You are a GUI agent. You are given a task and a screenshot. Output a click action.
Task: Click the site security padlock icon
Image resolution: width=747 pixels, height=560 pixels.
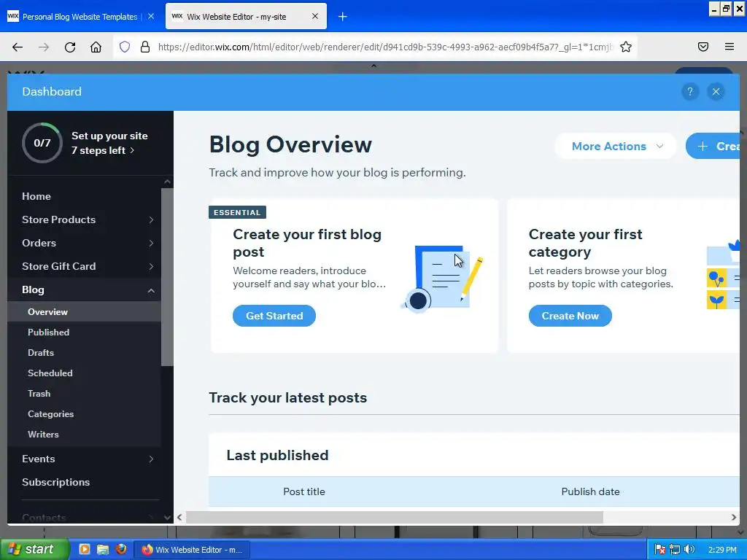tap(145, 47)
